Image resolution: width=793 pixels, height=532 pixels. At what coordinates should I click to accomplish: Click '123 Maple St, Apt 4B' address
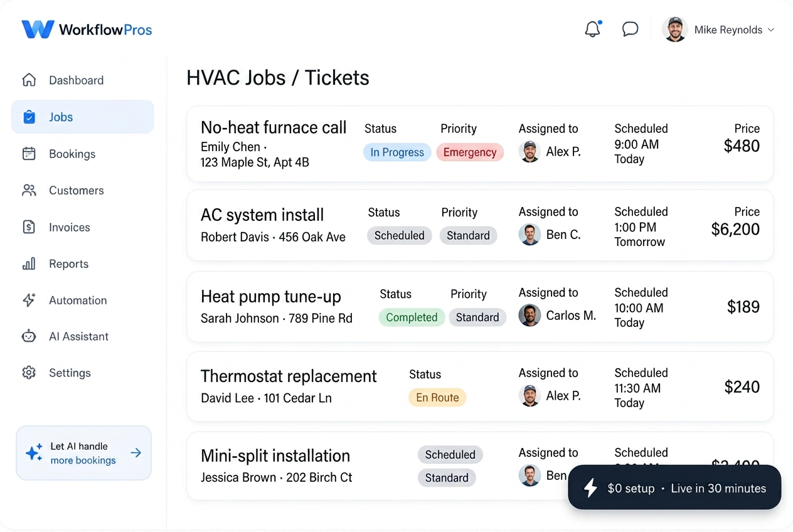pyautogui.click(x=255, y=162)
